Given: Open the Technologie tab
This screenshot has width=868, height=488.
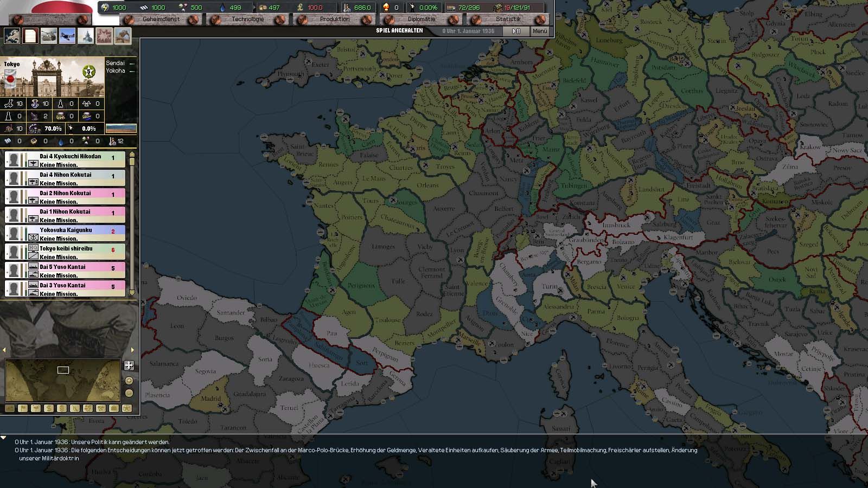Looking at the screenshot, I should (248, 19).
